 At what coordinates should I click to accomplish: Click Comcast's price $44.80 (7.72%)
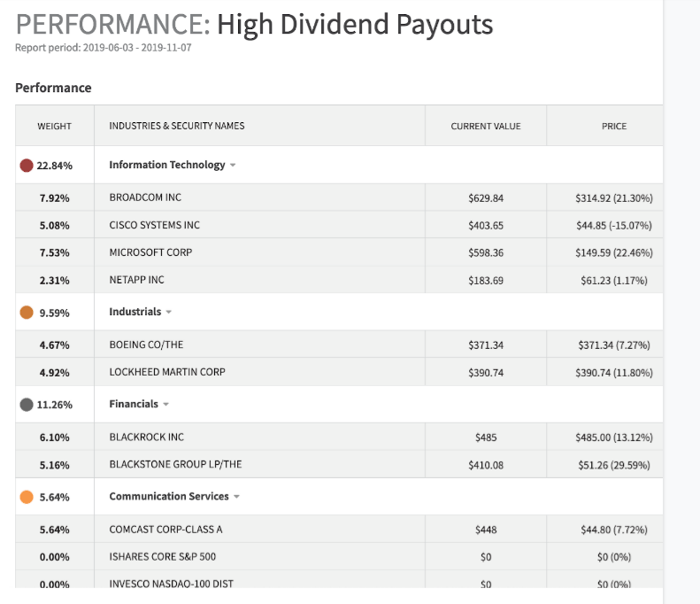[x=614, y=530]
